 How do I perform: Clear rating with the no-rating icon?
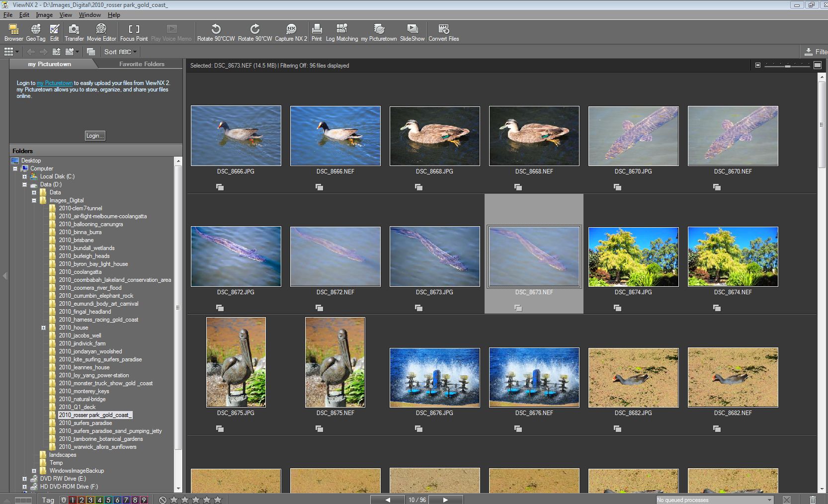coord(163,500)
